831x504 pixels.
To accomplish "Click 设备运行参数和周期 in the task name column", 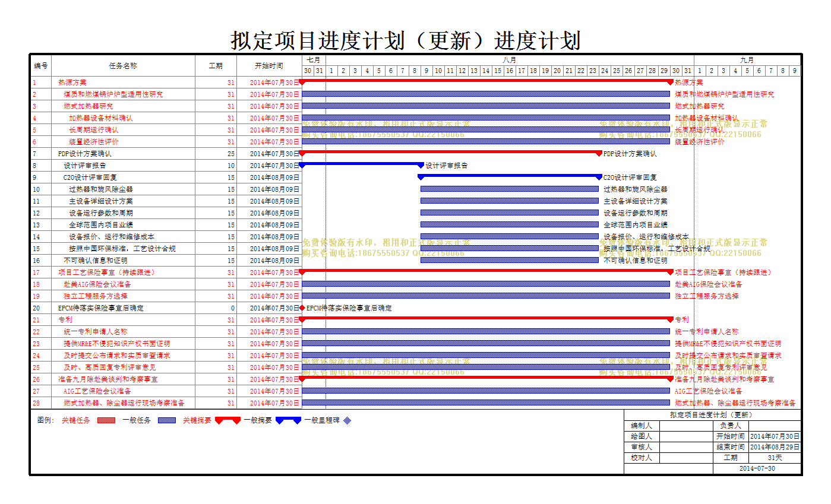I will pyautogui.click(x=101, y=213).
